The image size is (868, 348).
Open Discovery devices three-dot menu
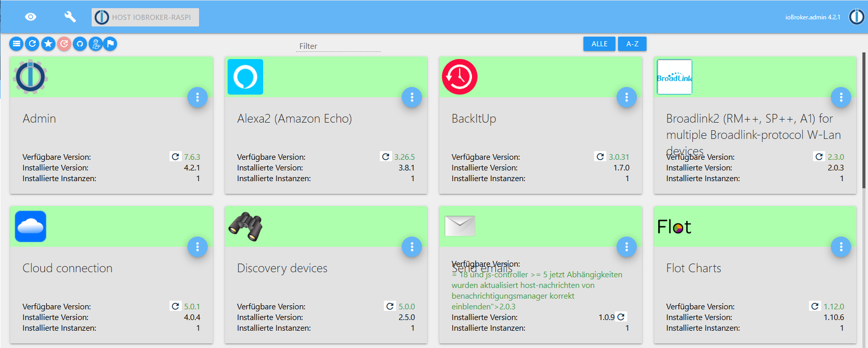tap(412, 247)
